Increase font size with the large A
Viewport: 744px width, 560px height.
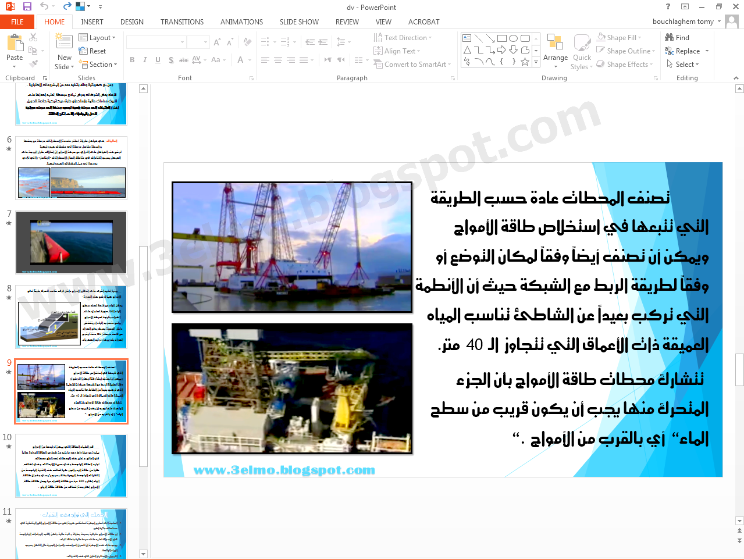tap(216, 42)
